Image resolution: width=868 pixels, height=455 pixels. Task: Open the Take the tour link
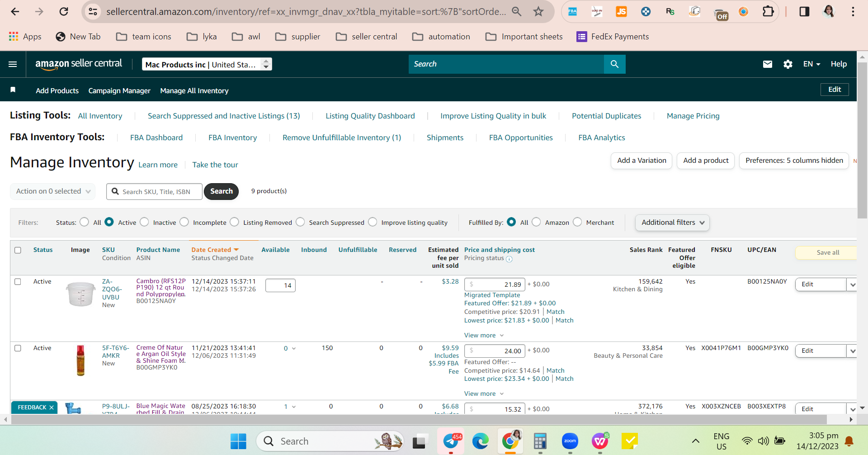click(215, 165)
